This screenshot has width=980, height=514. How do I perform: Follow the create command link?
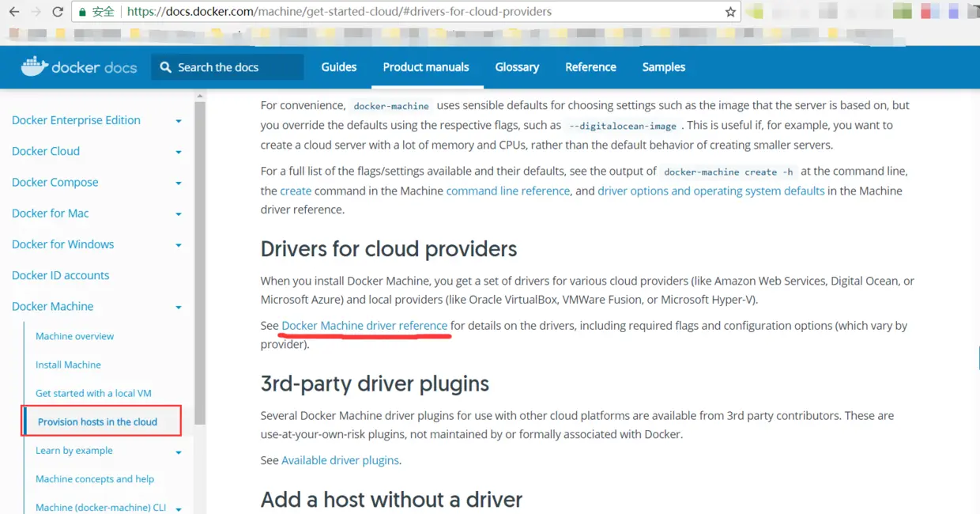[296, 191]
